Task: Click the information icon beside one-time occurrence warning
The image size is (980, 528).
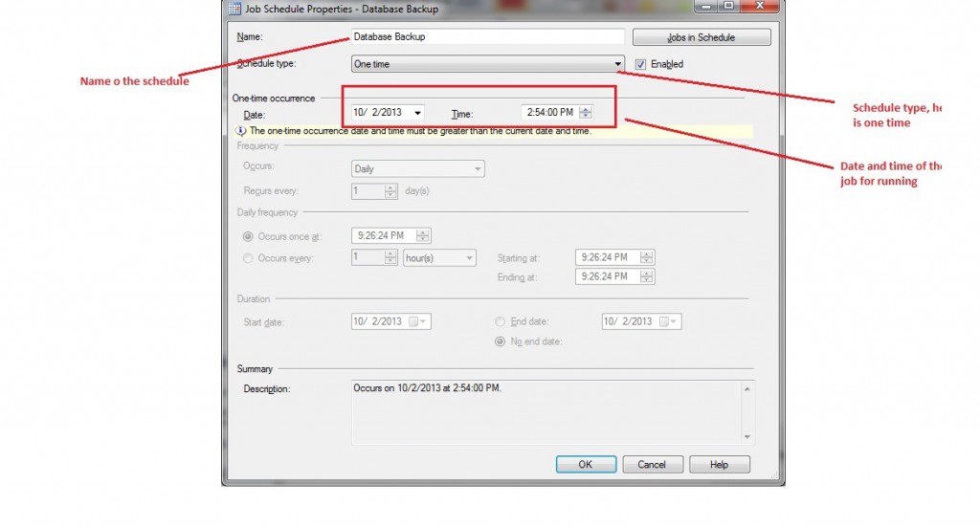Action: point(241,131)
